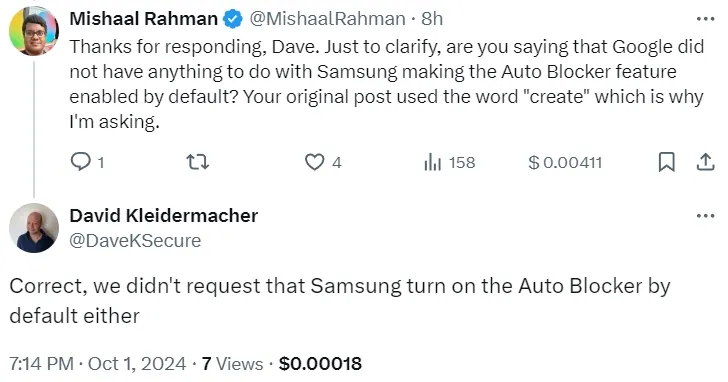Open David Kleidermacher's avatar

34,228
